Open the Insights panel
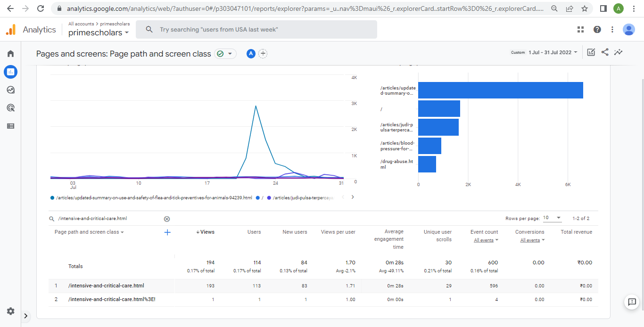This screenshot has height=327, width=644. [619, 52]
